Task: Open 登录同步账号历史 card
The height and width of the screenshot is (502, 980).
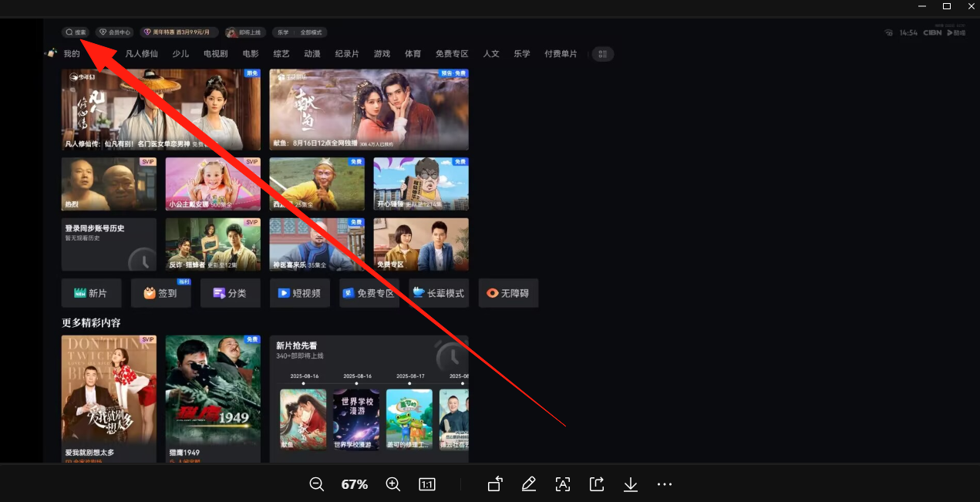Action: click(x=109, y=244)
